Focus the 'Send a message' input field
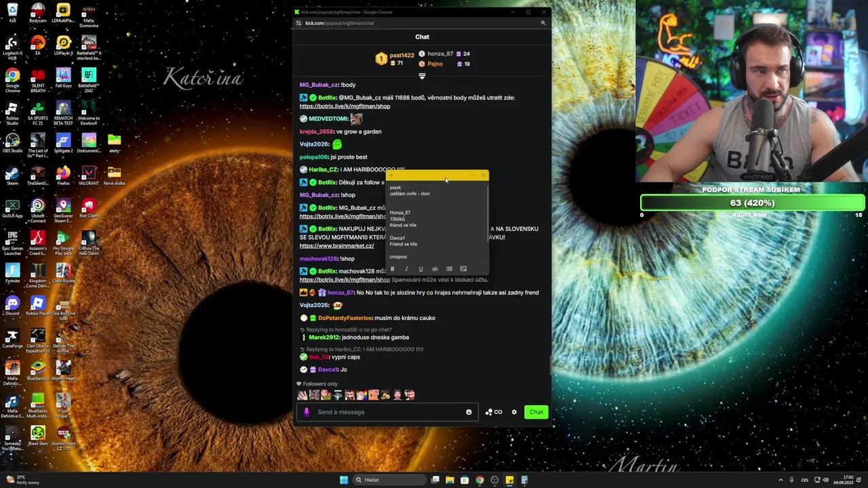This screenshot has height=488, width=868. (x=389, y=412)
